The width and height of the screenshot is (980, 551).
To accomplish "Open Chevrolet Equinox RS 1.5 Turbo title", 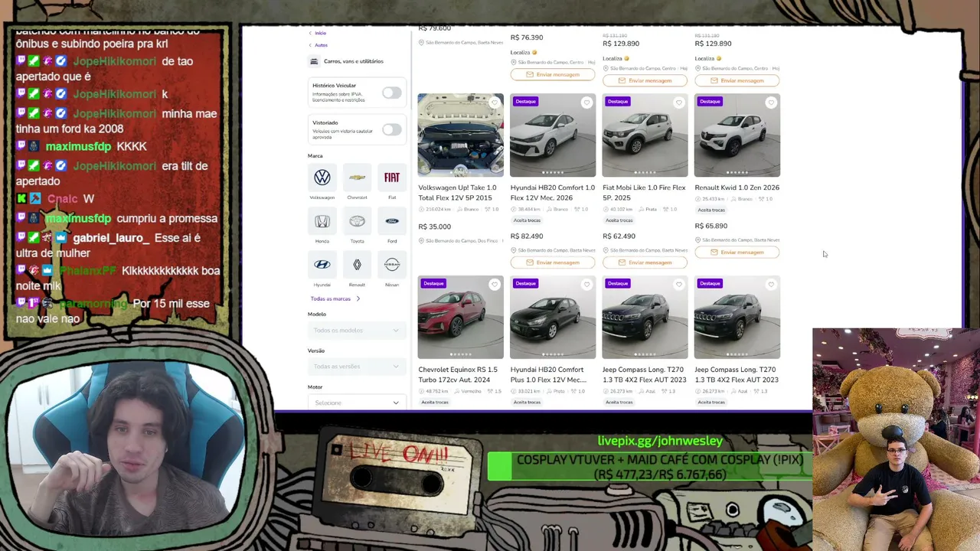I will pyautogui.click(x=458, y=375).
